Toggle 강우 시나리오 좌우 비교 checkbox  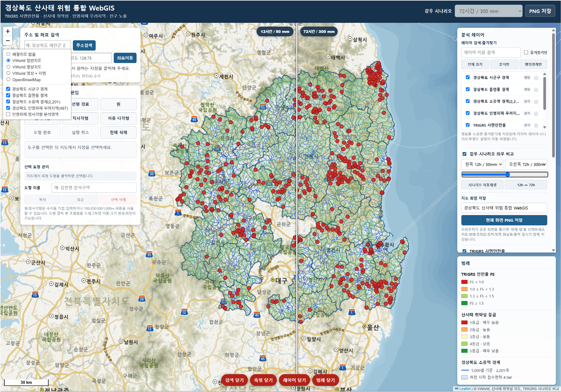(x=464, y=154)
